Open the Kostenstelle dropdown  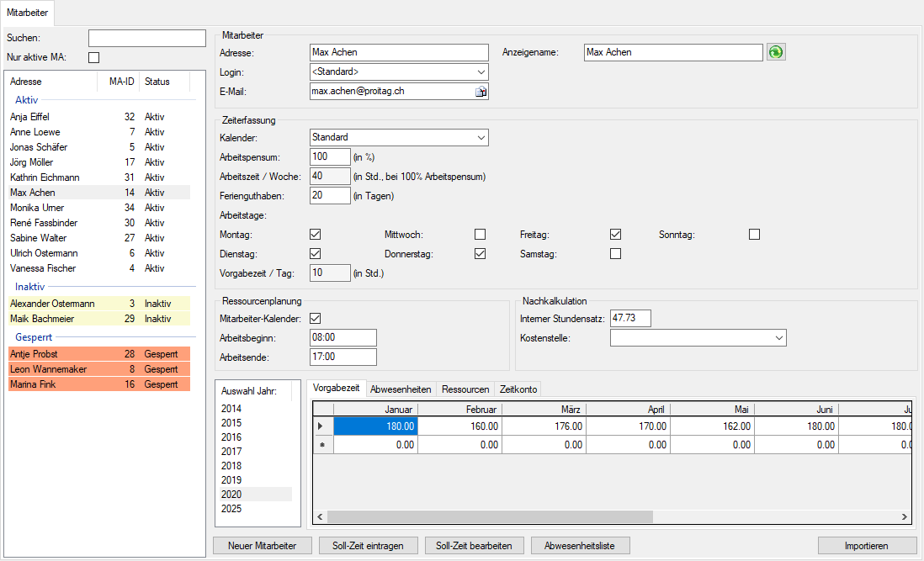tap(778, 338)
